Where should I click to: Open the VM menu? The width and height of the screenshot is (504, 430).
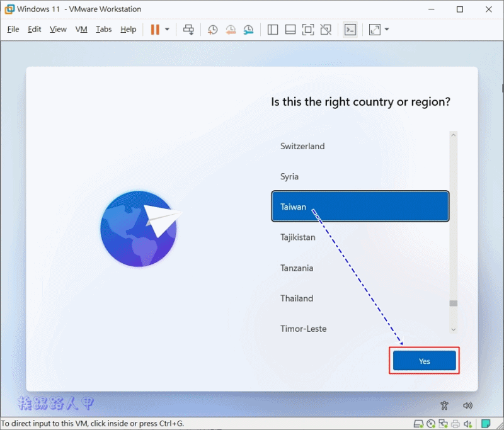coord(81,30)
